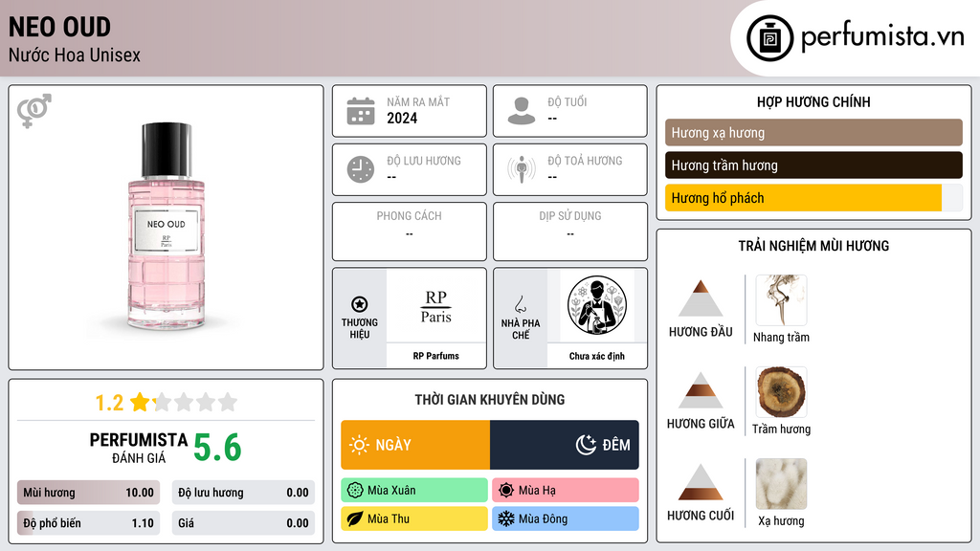Click the Hương hổ phách accord bar
Viewport: 980px width, 551px height.
(x=813, y=198)
